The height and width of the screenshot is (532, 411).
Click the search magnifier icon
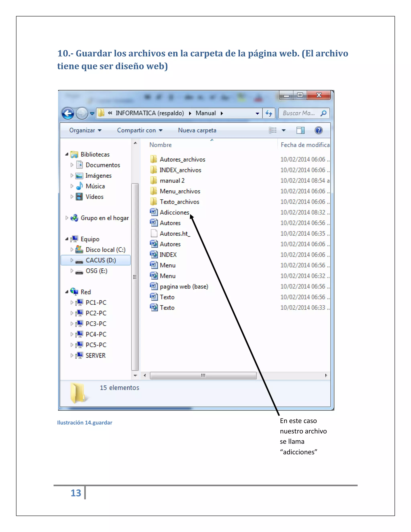pyautogui.click(x=324, y=113)
